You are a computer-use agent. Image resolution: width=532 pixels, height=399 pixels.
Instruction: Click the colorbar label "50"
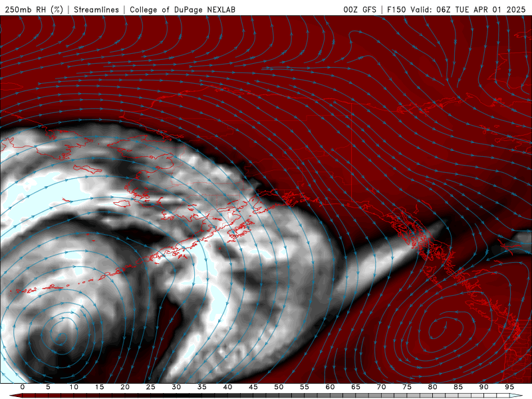pyautogui.click(x=279, y=387)
